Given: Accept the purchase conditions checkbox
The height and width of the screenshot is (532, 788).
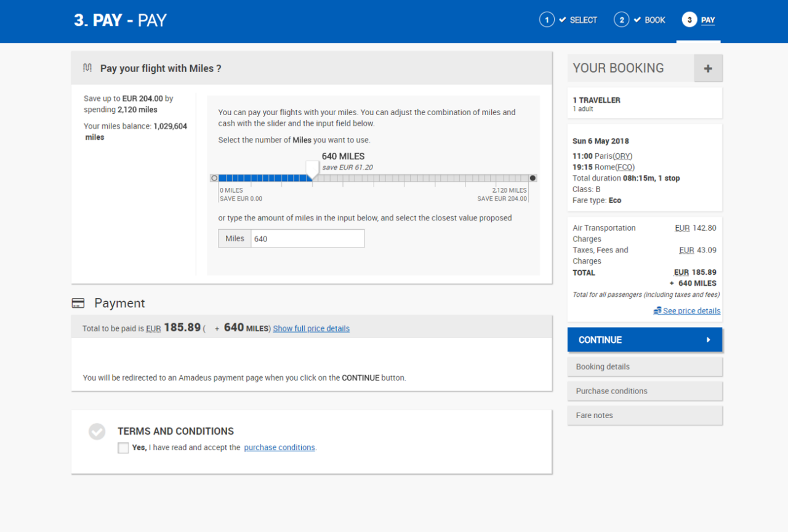Looking at the screenshot, I should (123, 448).
